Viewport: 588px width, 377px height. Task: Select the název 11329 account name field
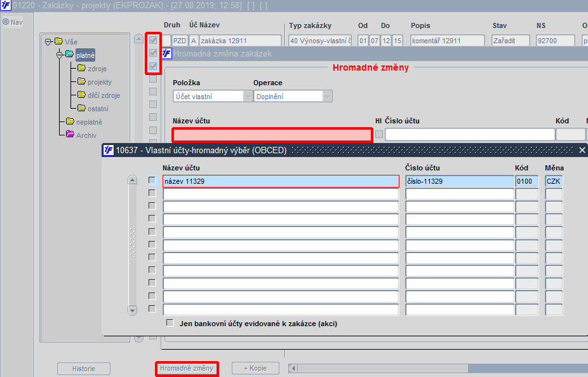pos(281,181)
